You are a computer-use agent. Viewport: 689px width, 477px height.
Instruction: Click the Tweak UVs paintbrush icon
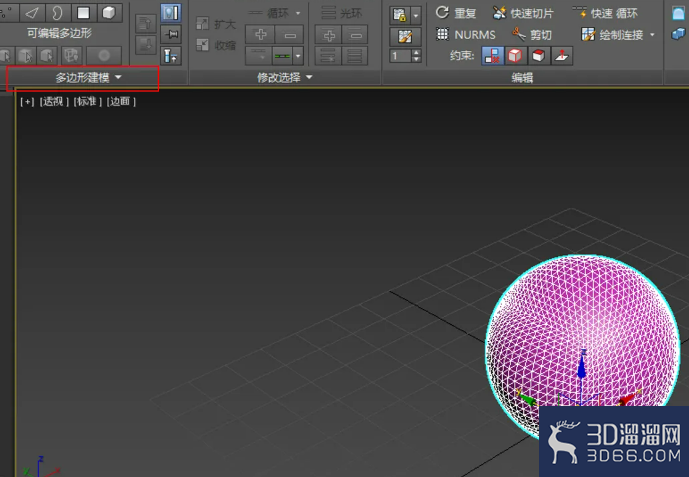pos(405,36)
